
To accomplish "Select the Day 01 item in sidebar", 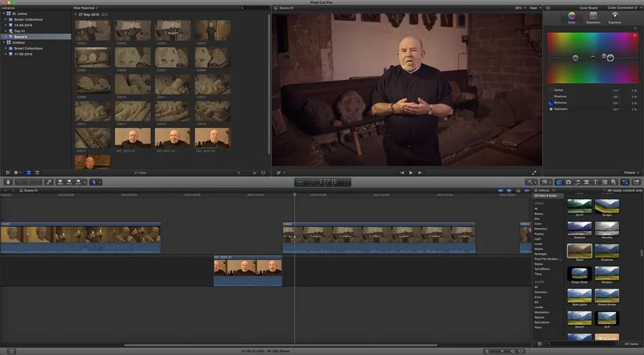I will coord(19,31).
